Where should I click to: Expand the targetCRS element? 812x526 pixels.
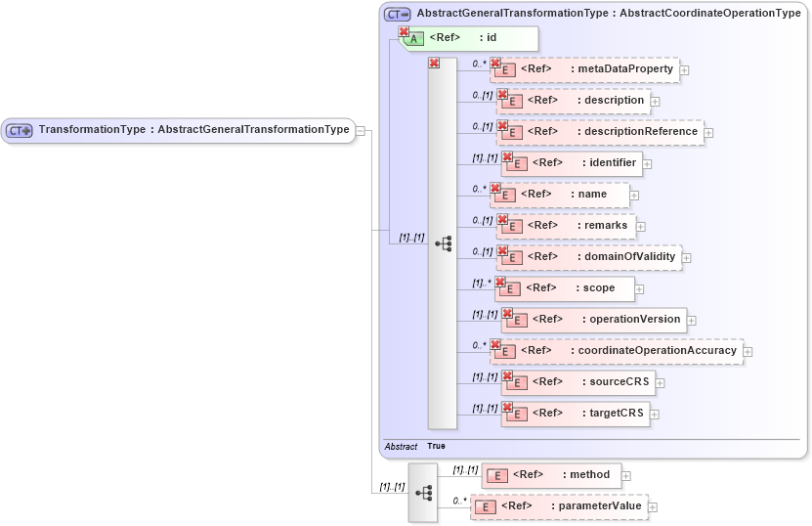point(654,415)
